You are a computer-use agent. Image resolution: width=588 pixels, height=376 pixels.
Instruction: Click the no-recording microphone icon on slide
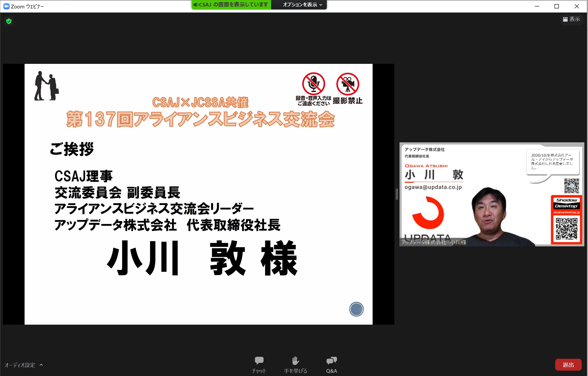click(313, 84)
